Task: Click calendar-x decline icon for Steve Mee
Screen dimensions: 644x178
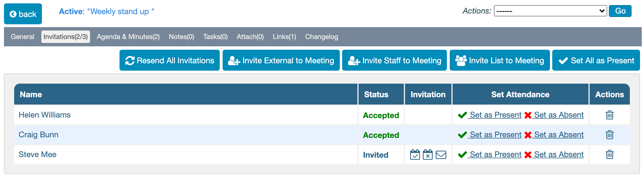Action: click(x=428, y=155)
